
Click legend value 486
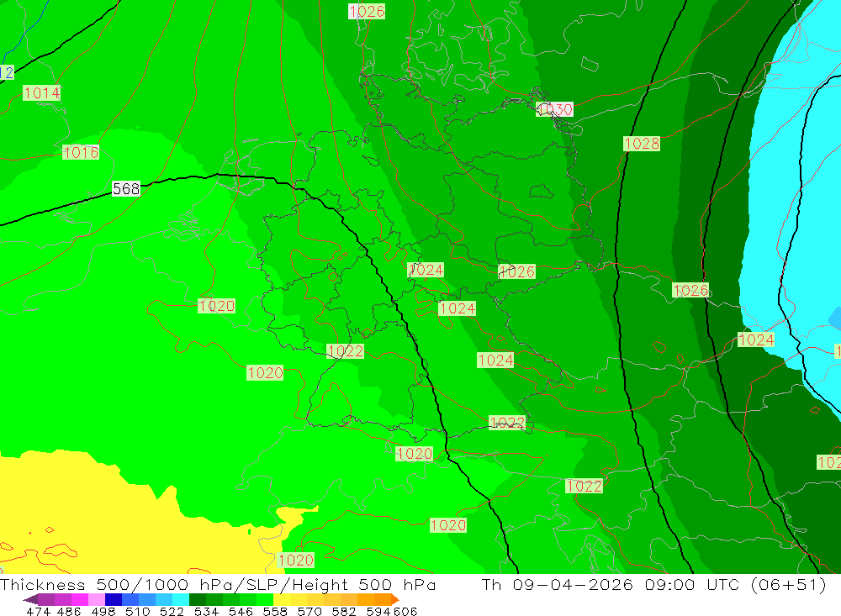[69, 612]
